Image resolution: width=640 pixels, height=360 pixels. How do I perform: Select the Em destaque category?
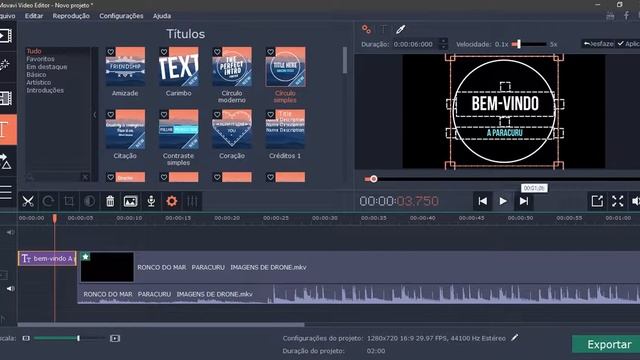47,67
